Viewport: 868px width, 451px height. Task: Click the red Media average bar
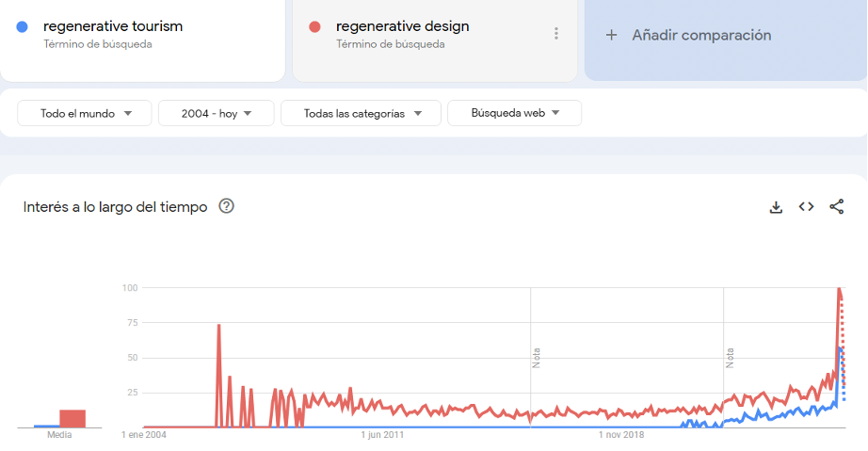[72, 418]
